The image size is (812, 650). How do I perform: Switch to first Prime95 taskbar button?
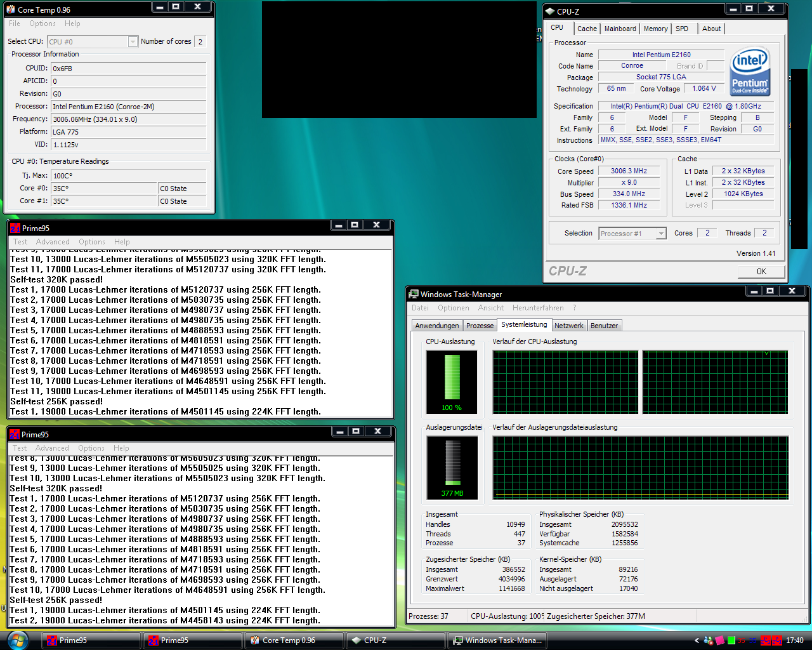pyautogui.click(x=91, y=640)
